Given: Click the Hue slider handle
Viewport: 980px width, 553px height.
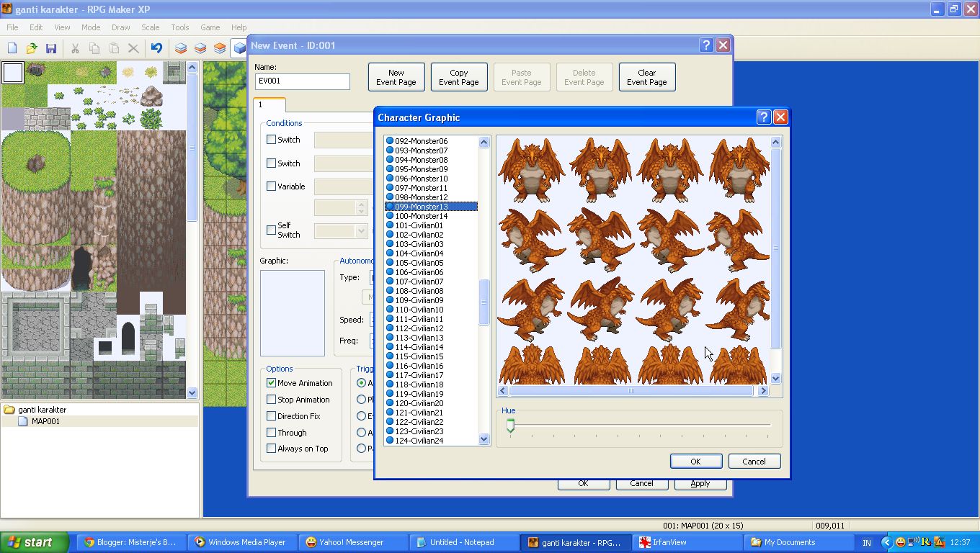Looking at the screenshot, I should pos(510,426).
